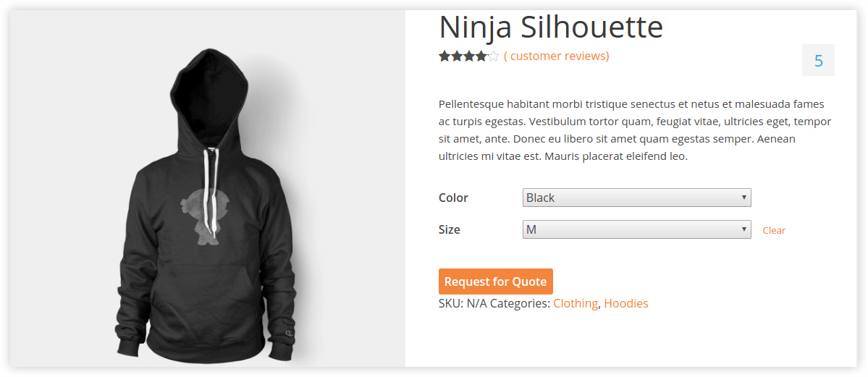The image size is (868, 377).
Task: Click the first filled rating star
Action: 444,56
